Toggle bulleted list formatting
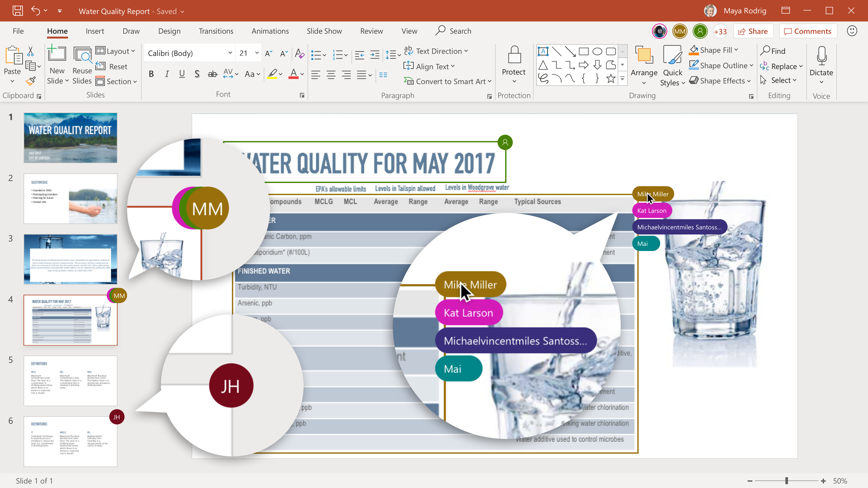This screenshot has height=488, width=868. tap(316, 55)
